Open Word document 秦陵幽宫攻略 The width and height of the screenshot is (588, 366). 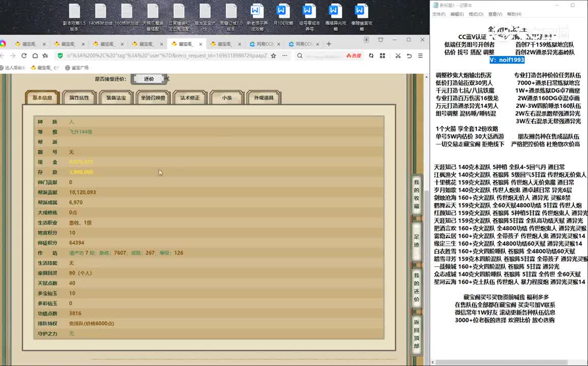click(x=362, y=17)
